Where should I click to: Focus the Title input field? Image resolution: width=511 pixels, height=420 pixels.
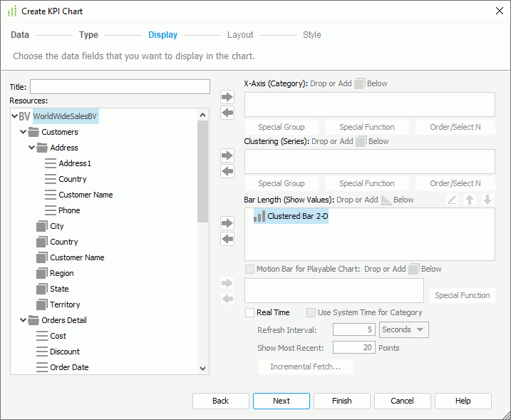click(x=120, y=87)
